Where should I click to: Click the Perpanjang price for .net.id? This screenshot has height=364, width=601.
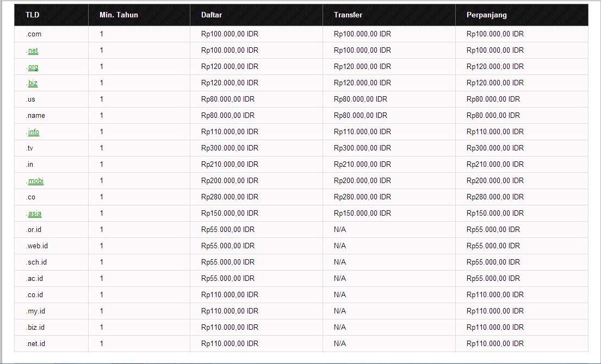495,344
